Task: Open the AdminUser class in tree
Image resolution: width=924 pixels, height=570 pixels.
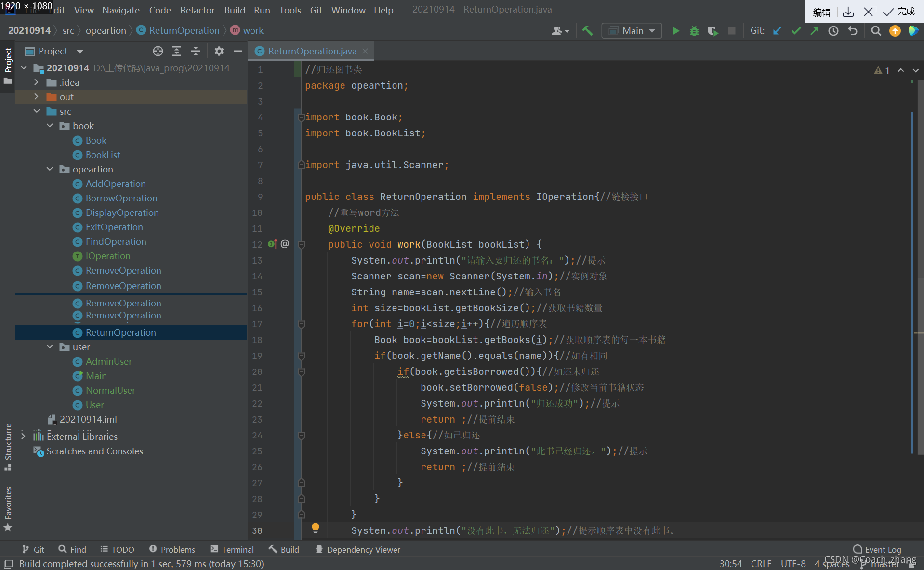Action: (108, 361)
